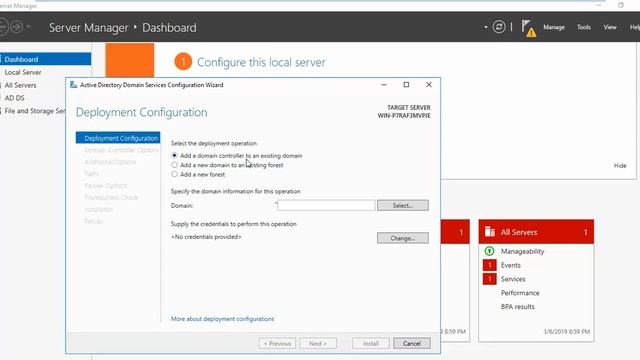
Task: Click Events in All Servers tile
Action: [511, 265]
